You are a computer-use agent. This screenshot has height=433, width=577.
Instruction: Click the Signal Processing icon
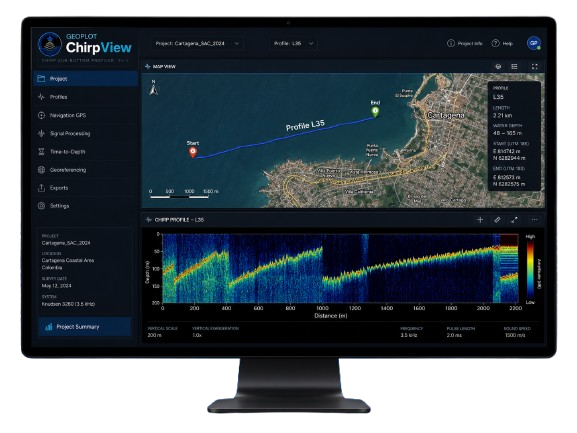pyautogui.click(x=41, y=133)
